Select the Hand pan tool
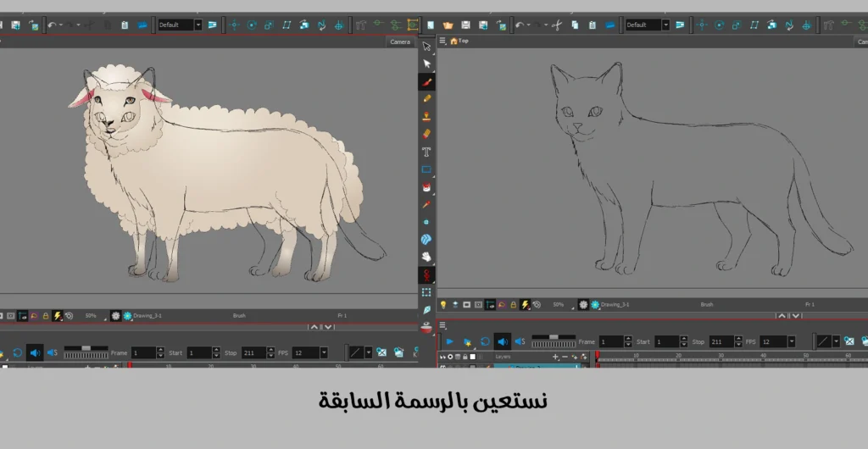The height and width of the screenshot is (449, 868). tap(426, 257)
